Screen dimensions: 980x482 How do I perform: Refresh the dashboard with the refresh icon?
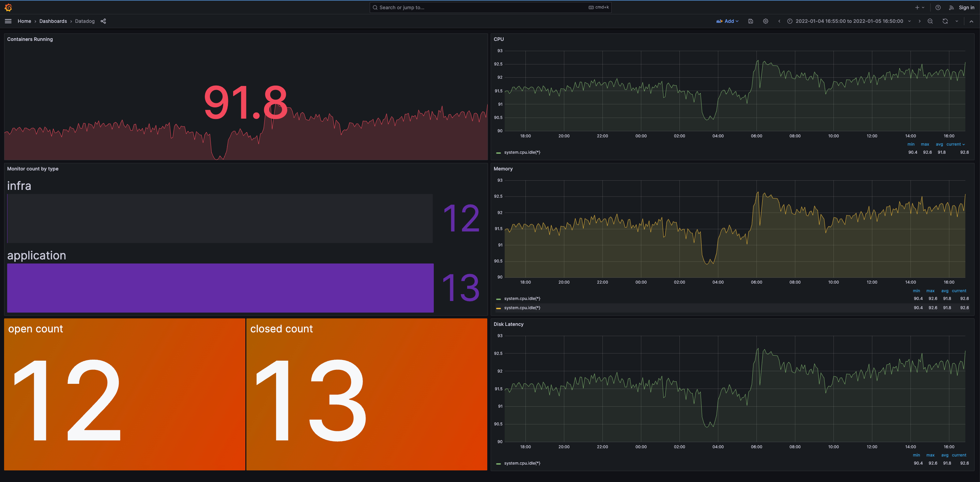pyautogui.click(x=945, y=21)
